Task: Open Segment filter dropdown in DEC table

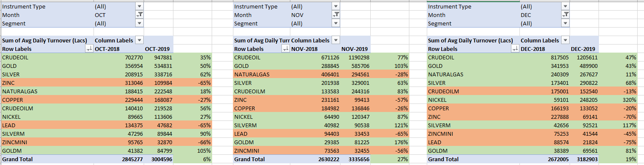Action: 565,23
